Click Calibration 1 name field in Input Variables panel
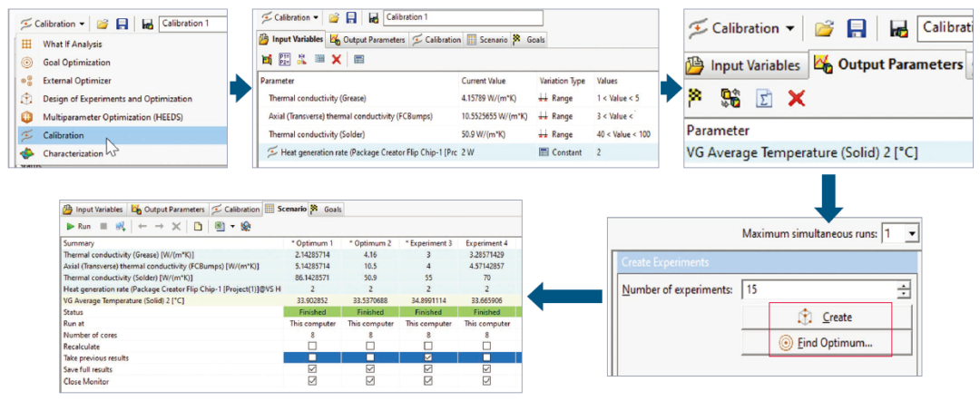This screenshot has width=980, height=401. (x=463, y=17)
